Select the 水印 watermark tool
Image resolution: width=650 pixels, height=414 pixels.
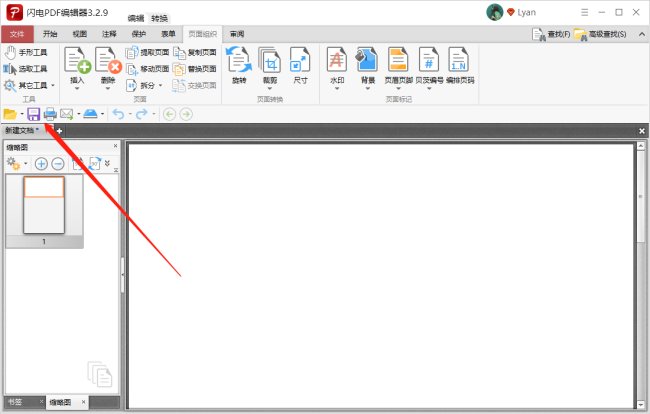(x=337, y=64)
